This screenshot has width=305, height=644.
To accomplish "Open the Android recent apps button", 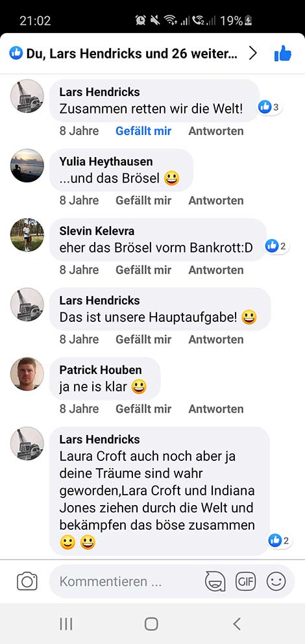I will click(x=66, y=624).
